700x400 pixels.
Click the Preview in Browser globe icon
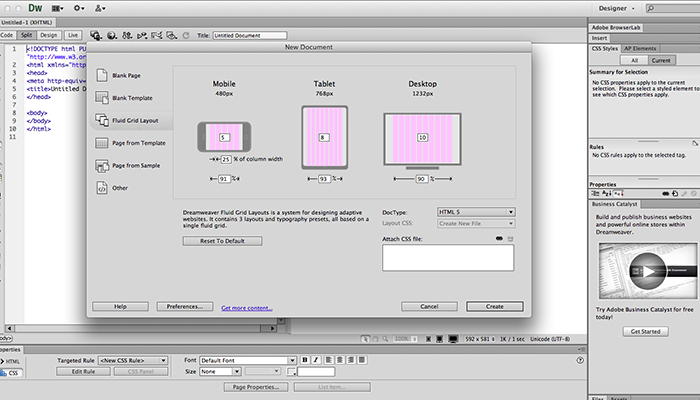click(112, 35)
